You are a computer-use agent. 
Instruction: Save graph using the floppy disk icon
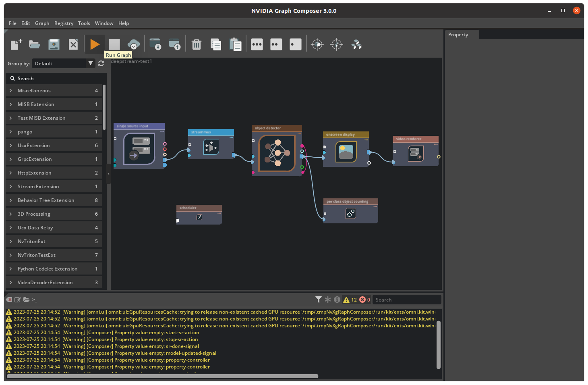54,44
